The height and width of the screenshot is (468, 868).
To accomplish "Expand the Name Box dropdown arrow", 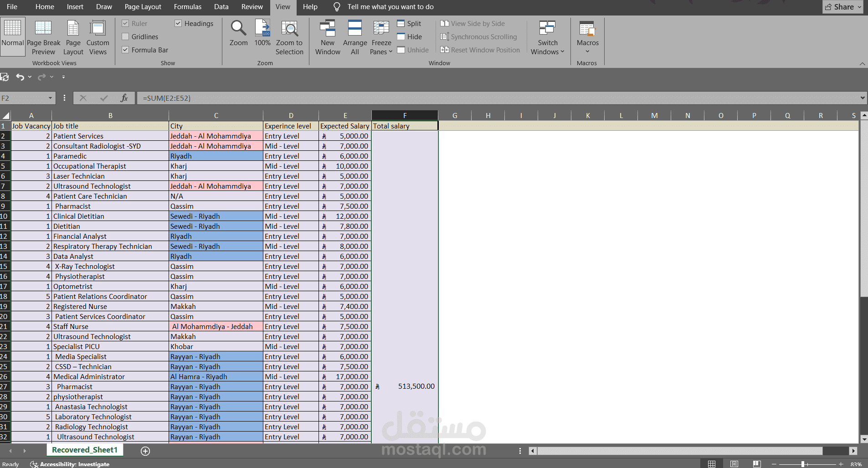I will [50, 98].
